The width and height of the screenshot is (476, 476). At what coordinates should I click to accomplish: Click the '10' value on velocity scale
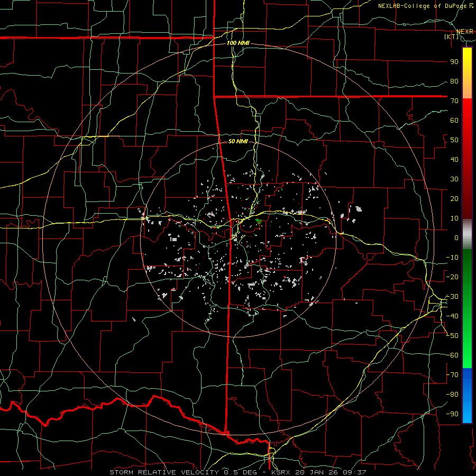click(454, 218)
